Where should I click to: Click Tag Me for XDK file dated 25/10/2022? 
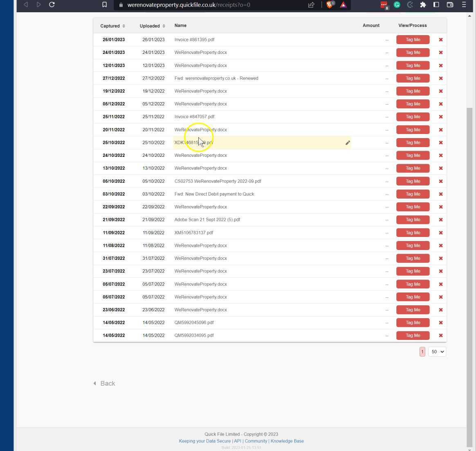[413, 143]
